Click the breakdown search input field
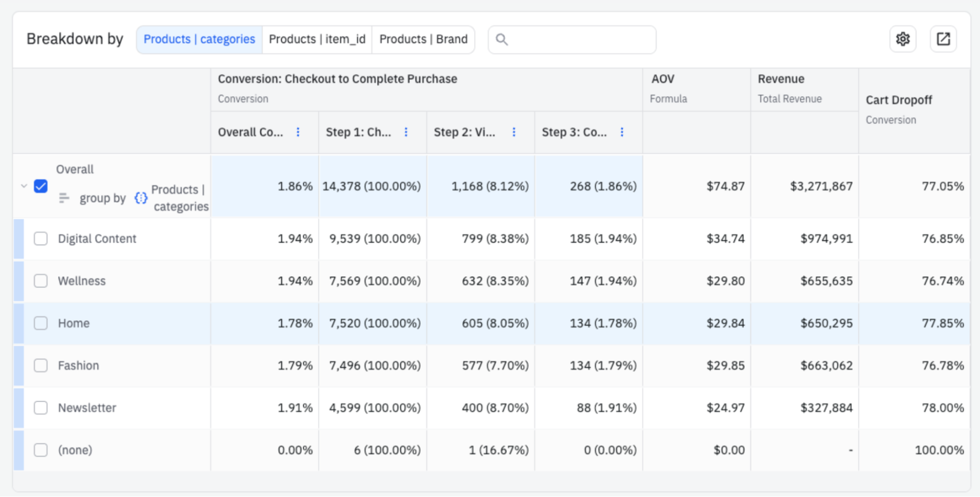The height and width of the screenshot is (497, 980). click(578, 39)
